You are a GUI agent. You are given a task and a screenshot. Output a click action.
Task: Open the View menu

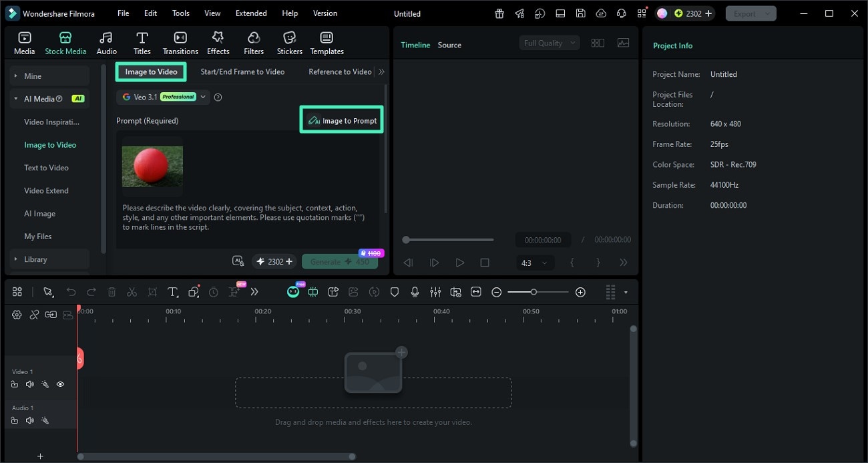click(x=212, y=13)
